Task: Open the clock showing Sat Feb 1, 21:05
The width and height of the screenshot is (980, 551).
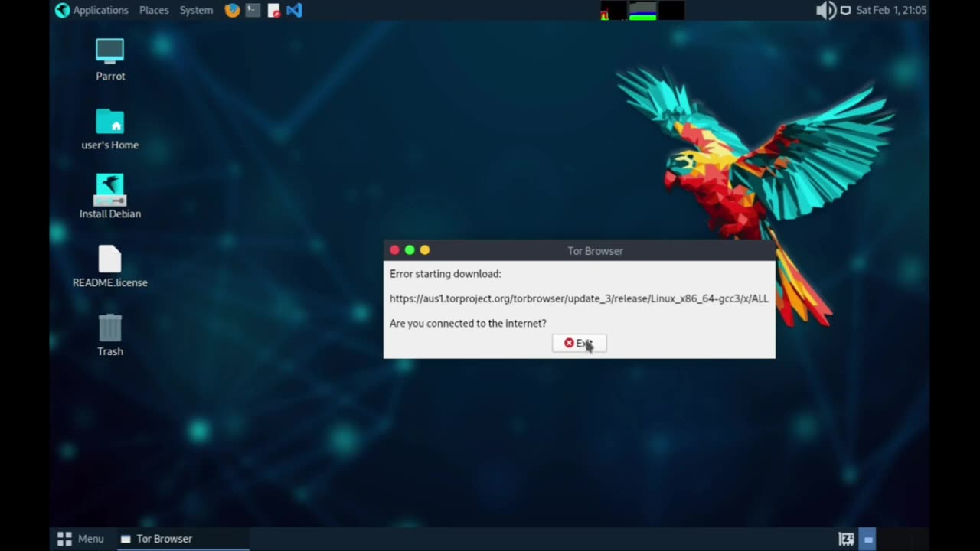Action: point(891,10)
